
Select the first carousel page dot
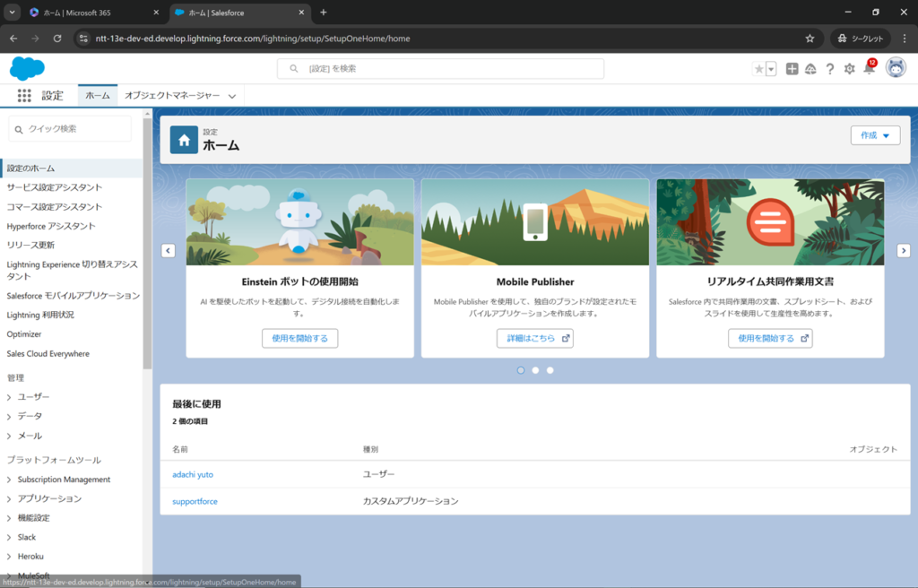pyautogui.click(x=521, y=370)
